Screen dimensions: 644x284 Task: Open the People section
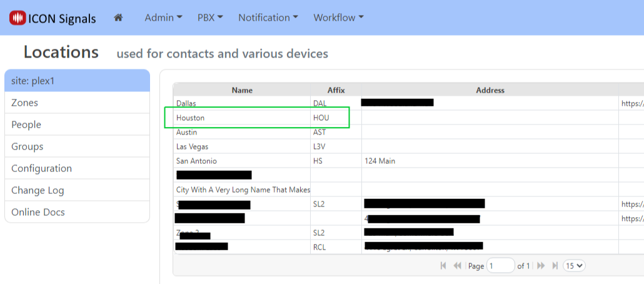77,124
